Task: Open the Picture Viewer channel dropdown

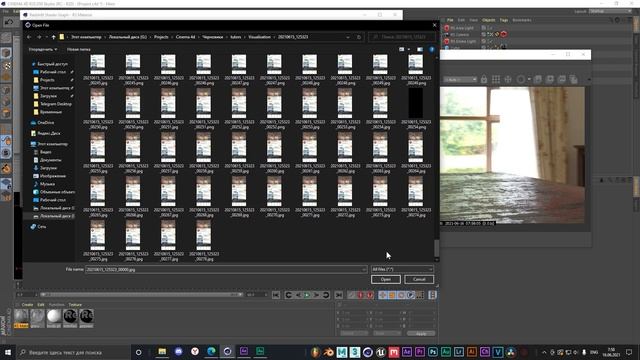Action: [x=460, y=80]
